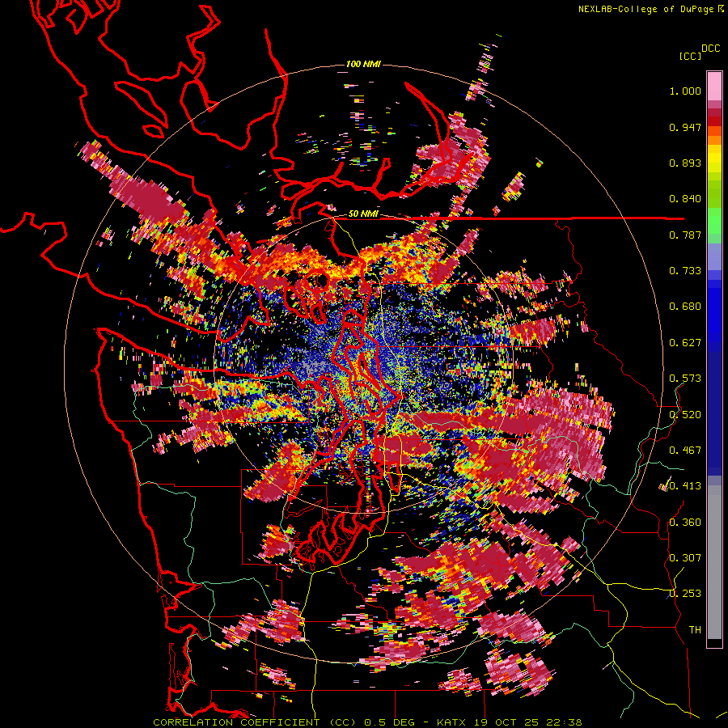Click the 0.680 scale value
This screenshot has width=728, height=728.
[685, 307]
